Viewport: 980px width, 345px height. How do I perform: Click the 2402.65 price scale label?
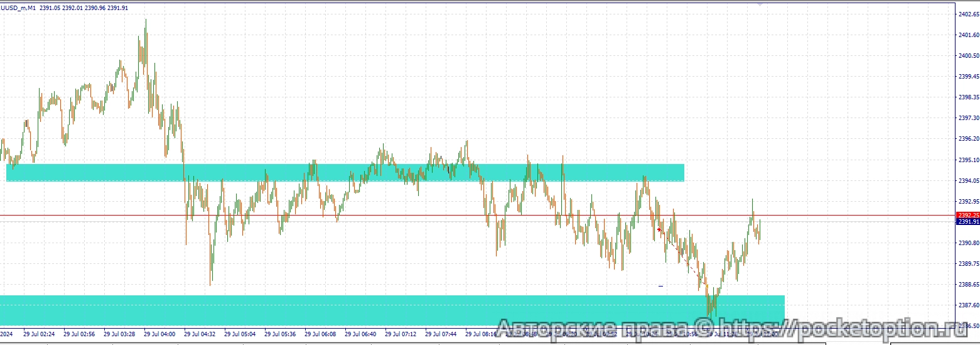967,14
